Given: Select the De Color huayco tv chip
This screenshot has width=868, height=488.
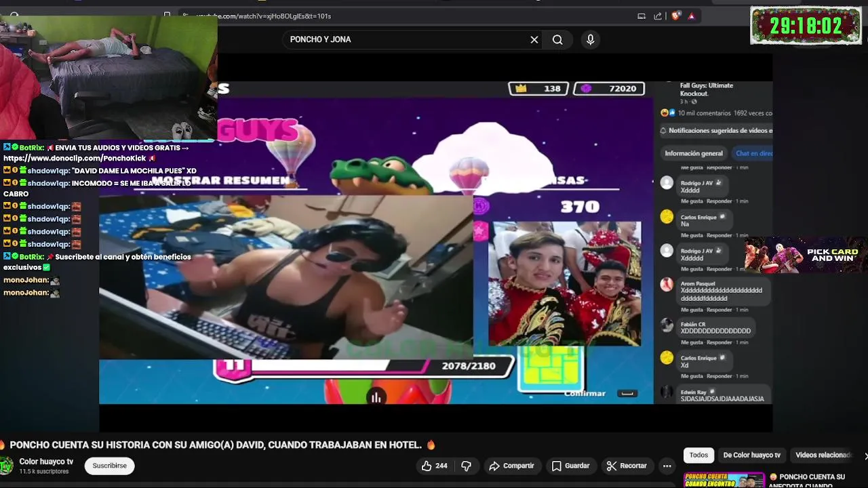Looking at the screenshot, I should 751,455.
